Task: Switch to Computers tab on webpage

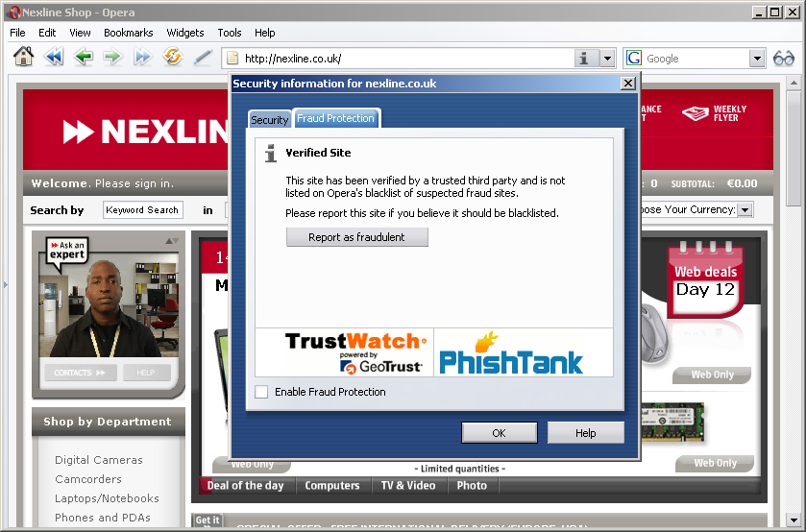Action: 332,486
